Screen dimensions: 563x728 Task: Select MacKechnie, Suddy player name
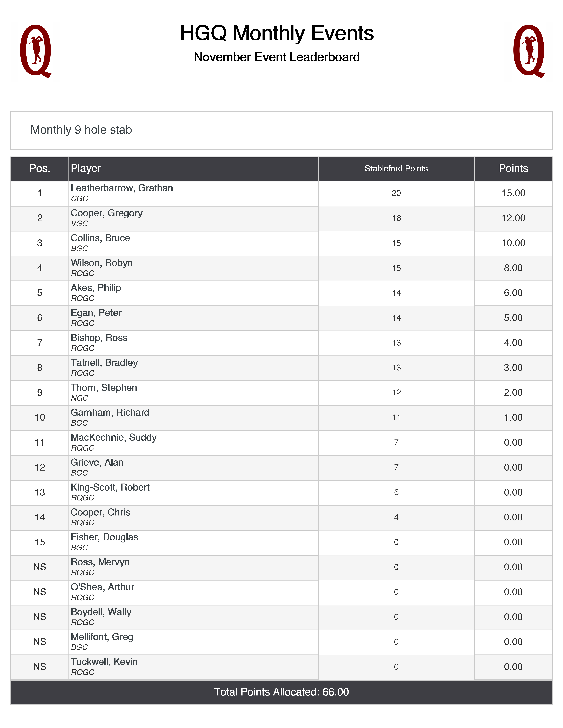pos(113,437)
